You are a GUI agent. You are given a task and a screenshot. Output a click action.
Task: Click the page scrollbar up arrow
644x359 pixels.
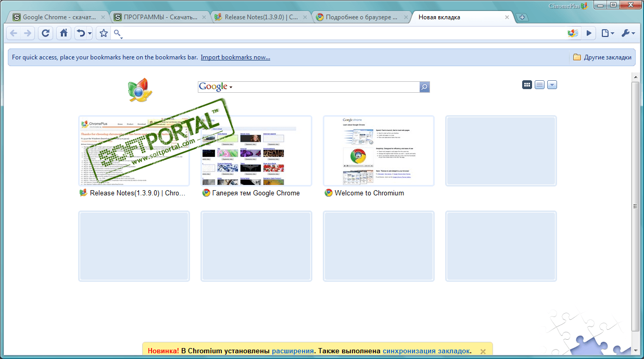point(635,77)
